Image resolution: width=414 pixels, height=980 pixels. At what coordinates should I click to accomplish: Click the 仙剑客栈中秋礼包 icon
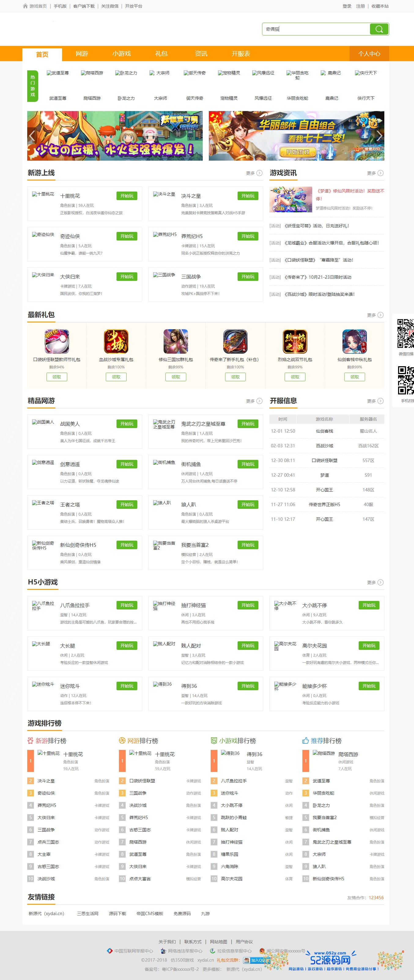354,341
